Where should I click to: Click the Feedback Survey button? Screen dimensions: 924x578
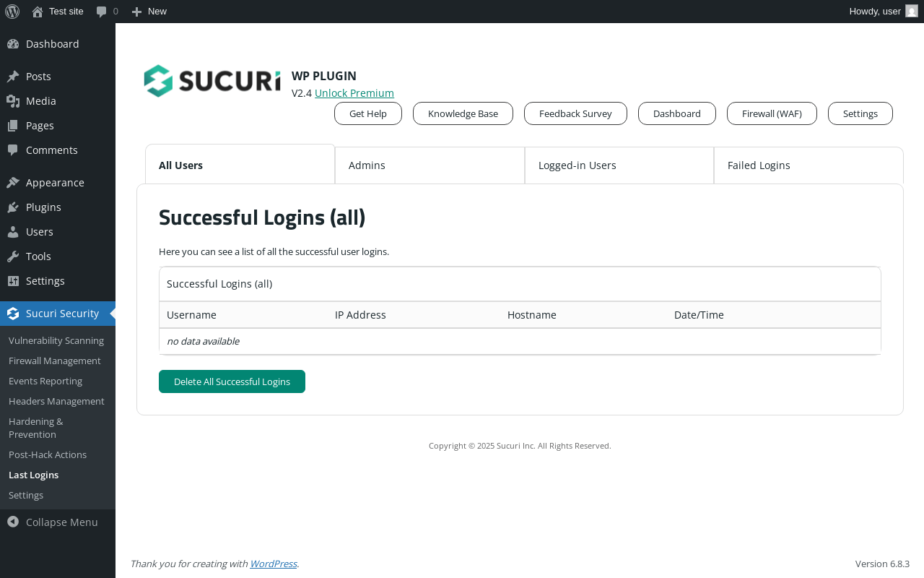click(575, 113)
